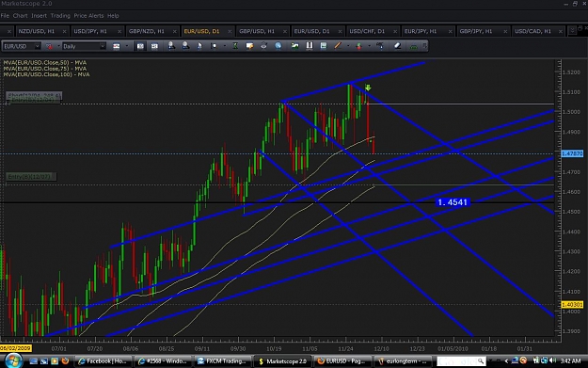Select the Zoom Out magnifier tool
The height and width of the screenshot is (368, 588).
click(185, 46)
